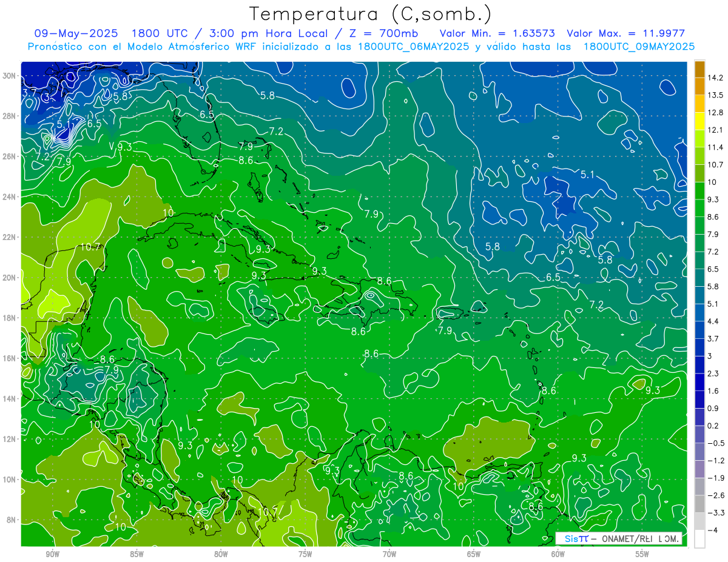Click the 8N latitude axis label
Viewport: 728px width, 562px height.
click(11, 520)
